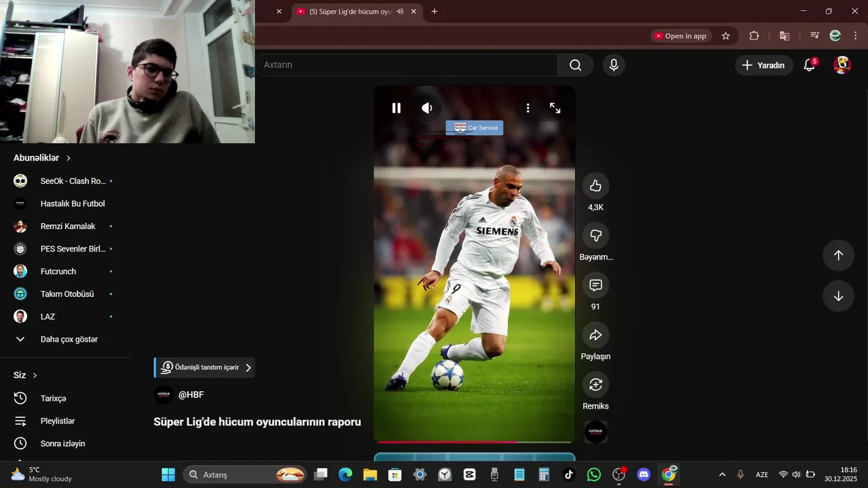868x488 pixels.
Task: Click the Axtarın search field
Action: pyautogui.click(x=407, y=65)
